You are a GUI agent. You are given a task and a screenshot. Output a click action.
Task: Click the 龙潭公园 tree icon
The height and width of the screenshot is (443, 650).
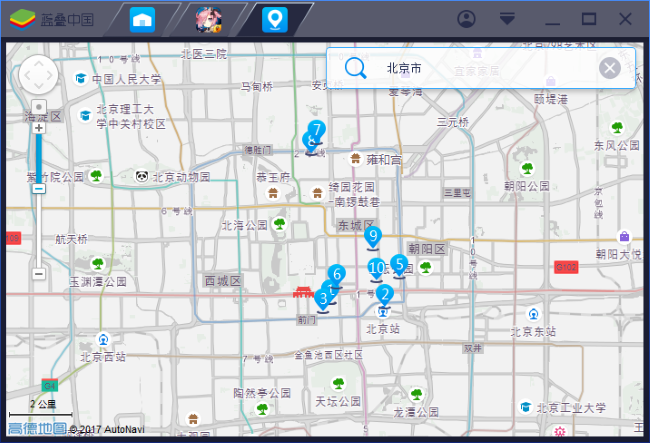(x=416, y=394)
